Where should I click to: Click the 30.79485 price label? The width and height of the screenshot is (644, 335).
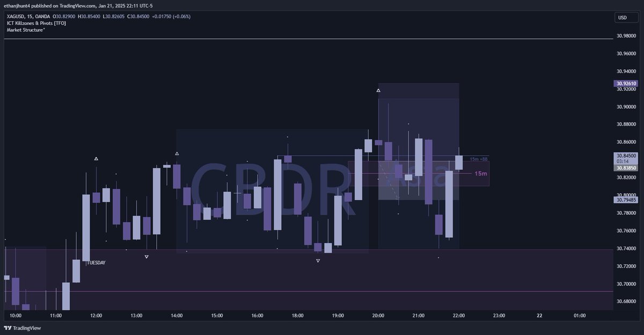(626, 200)
